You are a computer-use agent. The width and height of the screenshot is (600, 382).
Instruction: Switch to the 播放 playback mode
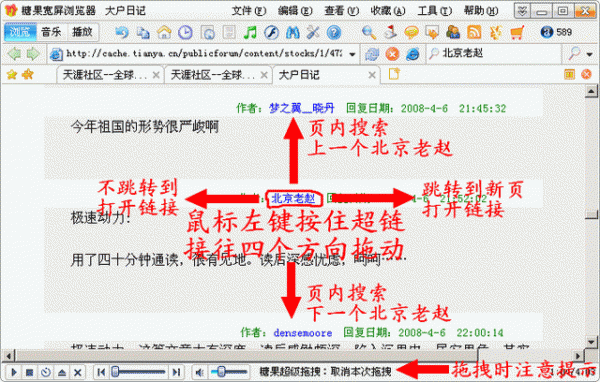pyautogui.click(x=83, y=32)
